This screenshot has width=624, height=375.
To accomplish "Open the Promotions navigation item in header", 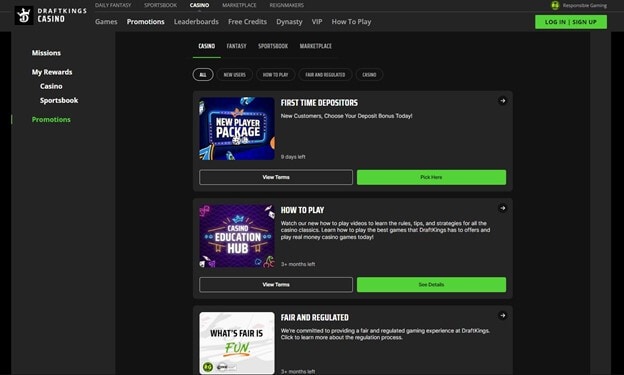I will tap(146, 21).
